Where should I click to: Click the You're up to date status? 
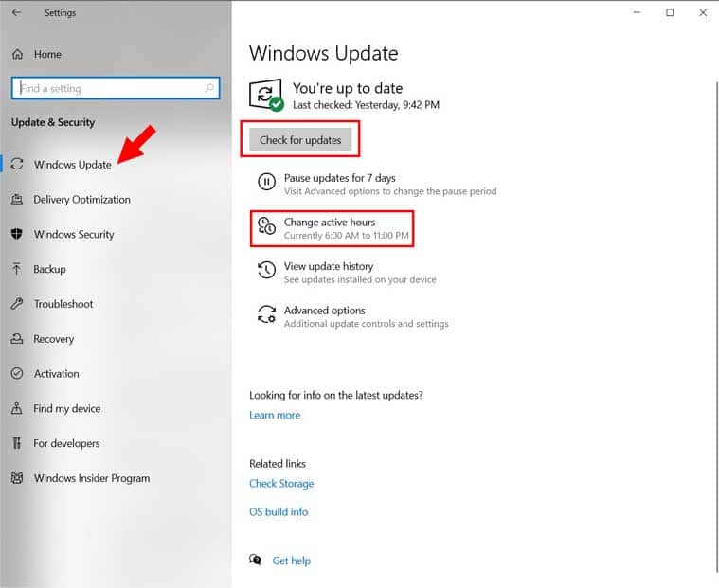tap(348, 88)
